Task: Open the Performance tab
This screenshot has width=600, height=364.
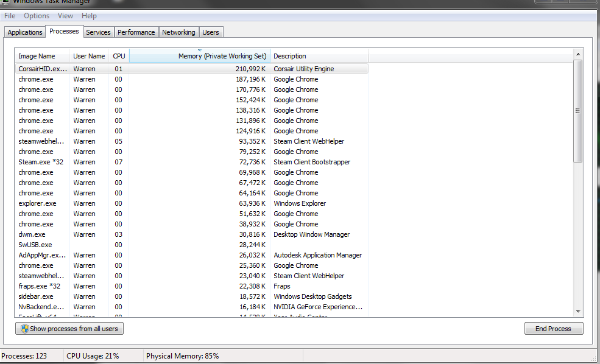Action: pyautogui.click(x=136, y=32)
